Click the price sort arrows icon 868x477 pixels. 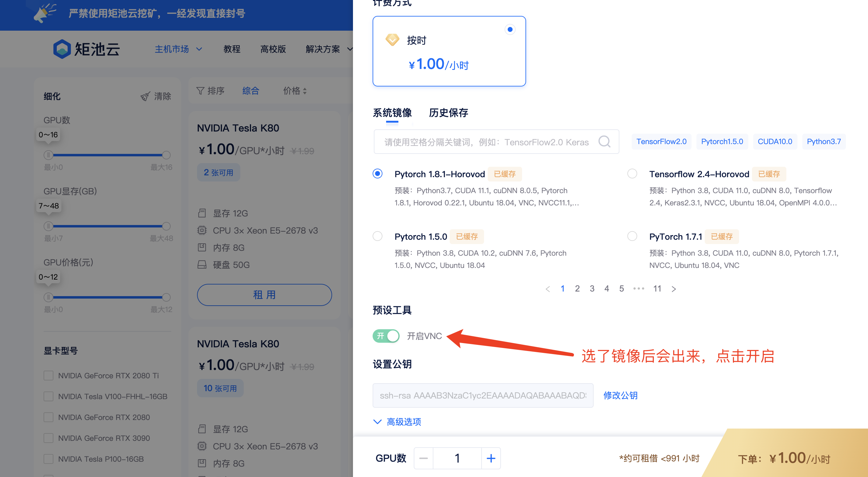pos(304,90)
